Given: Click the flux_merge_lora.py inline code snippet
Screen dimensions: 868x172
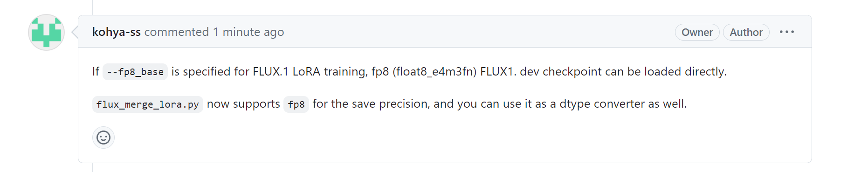Looking at the screenshot, I should pyautogui.click(x=147, y=104).
